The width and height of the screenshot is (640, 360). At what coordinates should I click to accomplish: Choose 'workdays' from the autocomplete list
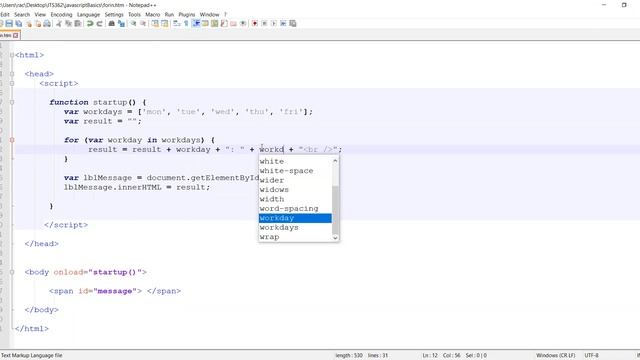tap(295, 228)
